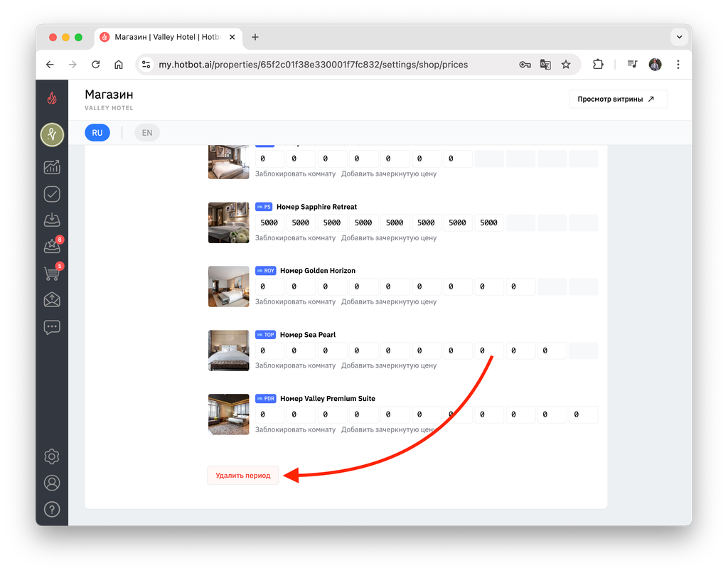Screen dimensions: 728x573
Task: Switch to the RU language tab
Action: click(x=97, y=133)
